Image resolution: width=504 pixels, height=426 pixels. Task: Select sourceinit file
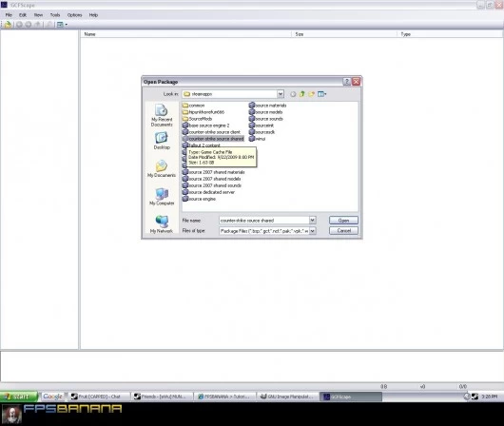(x=262, y=126)
